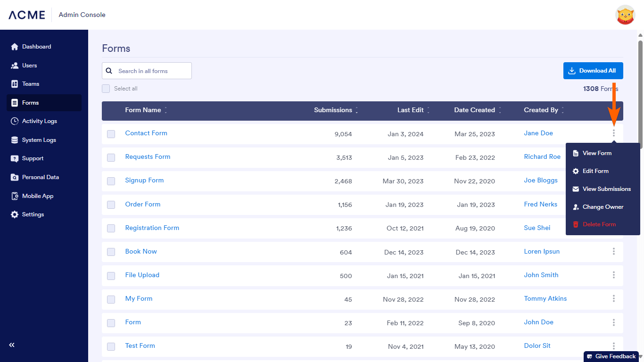Image resolution: width=644 pixels, height=362 pixels.
Task: Open System Logs database icon
Action: click(15, 140)
